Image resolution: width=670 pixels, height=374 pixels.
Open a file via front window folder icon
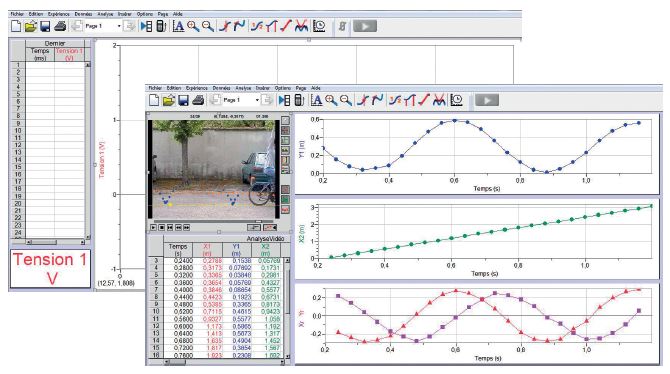tap(169, 100)
